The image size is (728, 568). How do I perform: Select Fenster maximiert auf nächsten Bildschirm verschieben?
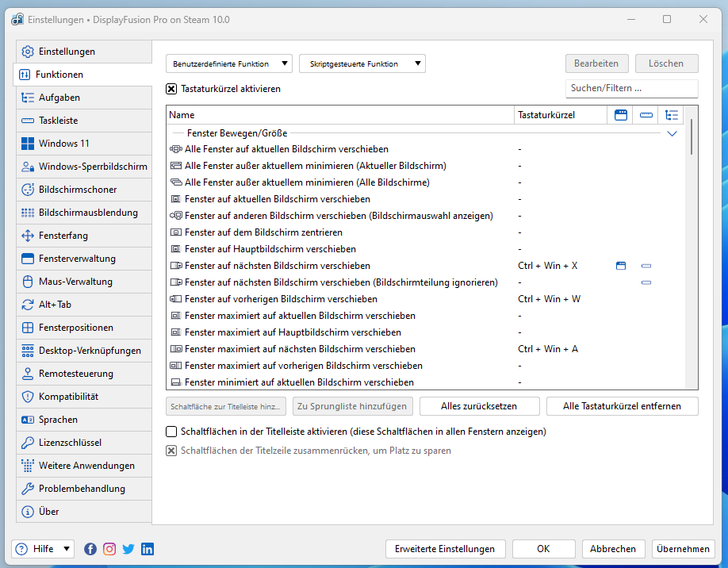coord(425,349)
